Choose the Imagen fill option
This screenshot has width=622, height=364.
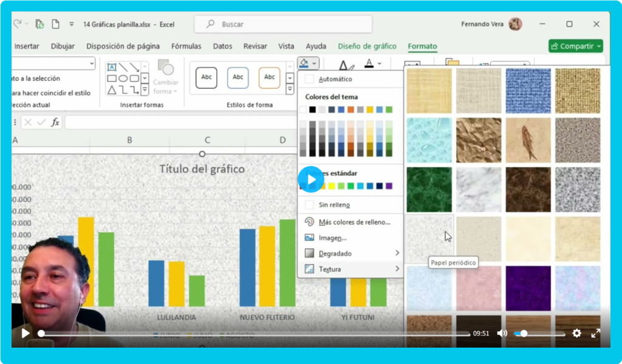pyautogui.click(x=332, y=238)
